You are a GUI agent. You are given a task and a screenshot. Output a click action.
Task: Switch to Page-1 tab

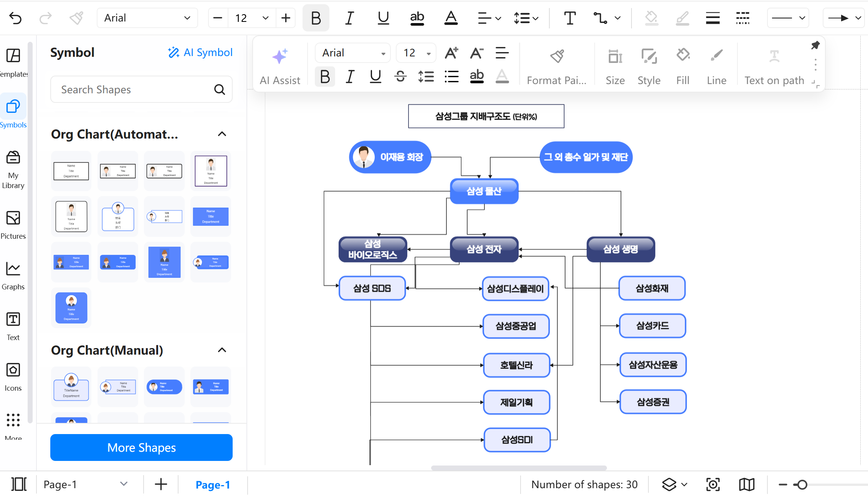coord(213,485)
